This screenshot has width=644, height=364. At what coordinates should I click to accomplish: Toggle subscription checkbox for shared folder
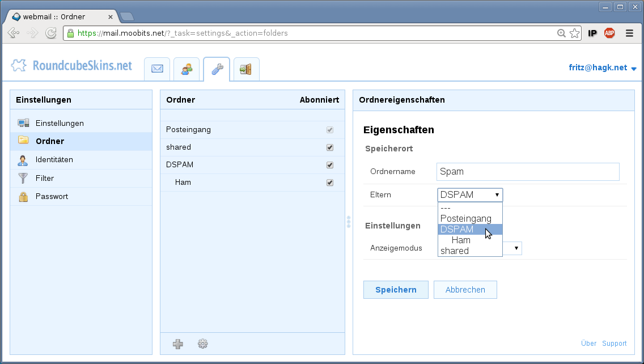[x=330, y=147]
